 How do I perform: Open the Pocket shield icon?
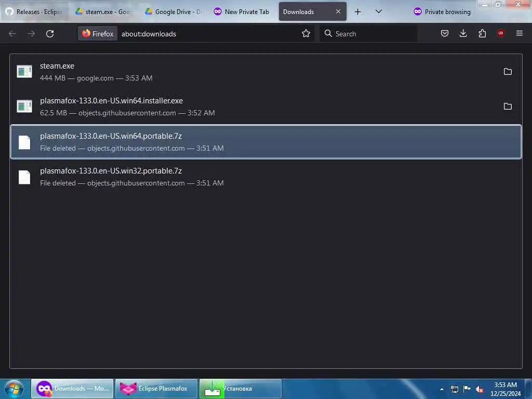(445, 33)
